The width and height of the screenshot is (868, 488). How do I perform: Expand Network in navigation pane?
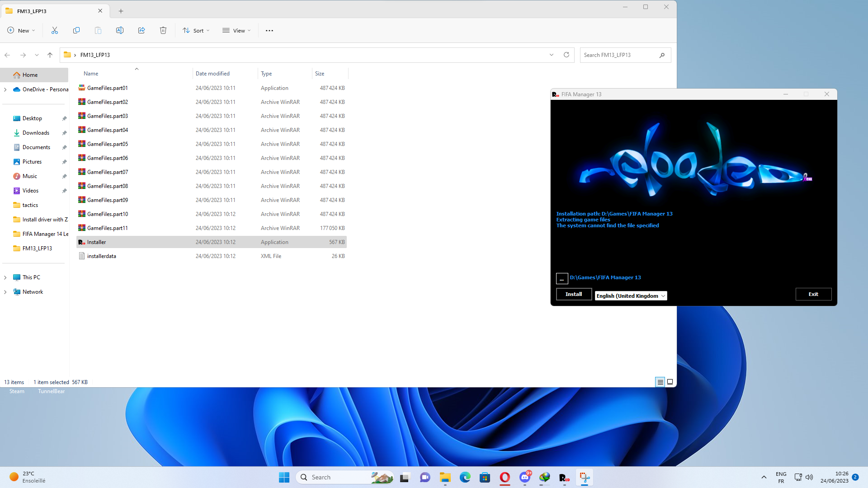tap(5, 292)
